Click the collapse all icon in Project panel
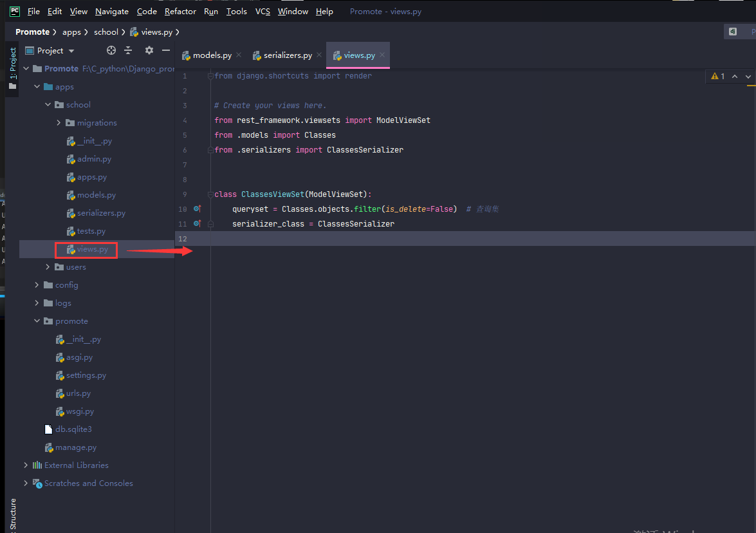The width and height of the screenshot is (756, 533). (128, 51)
